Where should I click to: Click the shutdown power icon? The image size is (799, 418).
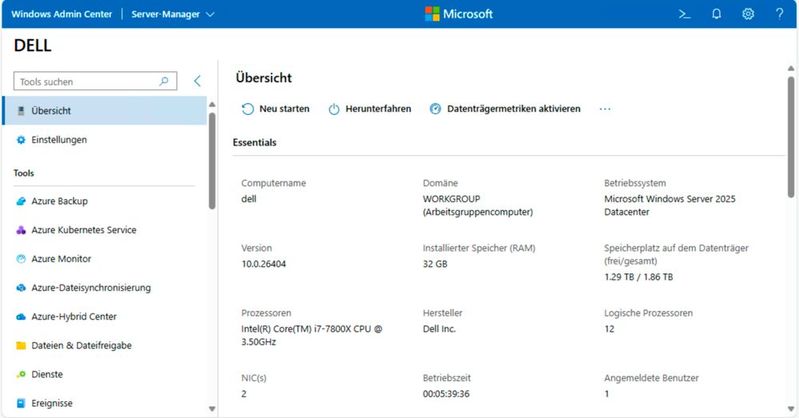tap(334, 109)
